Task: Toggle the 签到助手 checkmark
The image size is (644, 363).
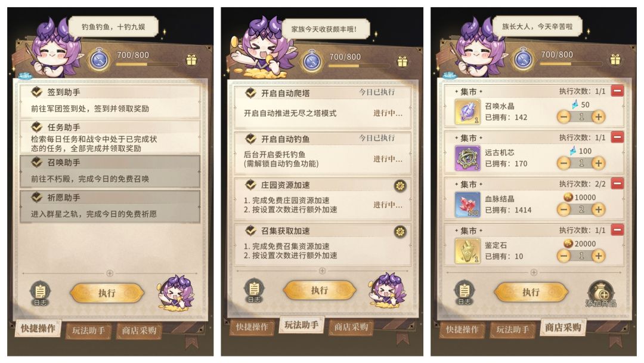Action: coord(37,92)
